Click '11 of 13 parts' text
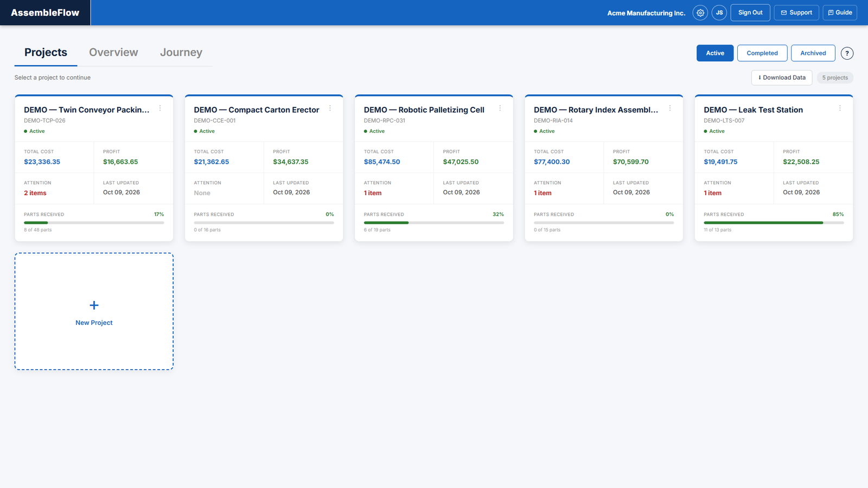The width and height of the screenshot is (868, 488). coord(718,230)
